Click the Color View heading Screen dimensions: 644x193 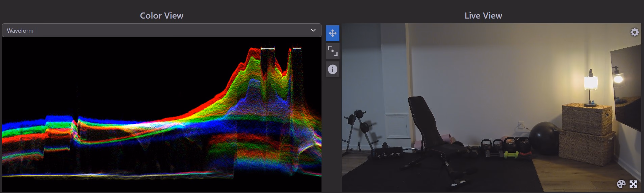pos(161,16)
